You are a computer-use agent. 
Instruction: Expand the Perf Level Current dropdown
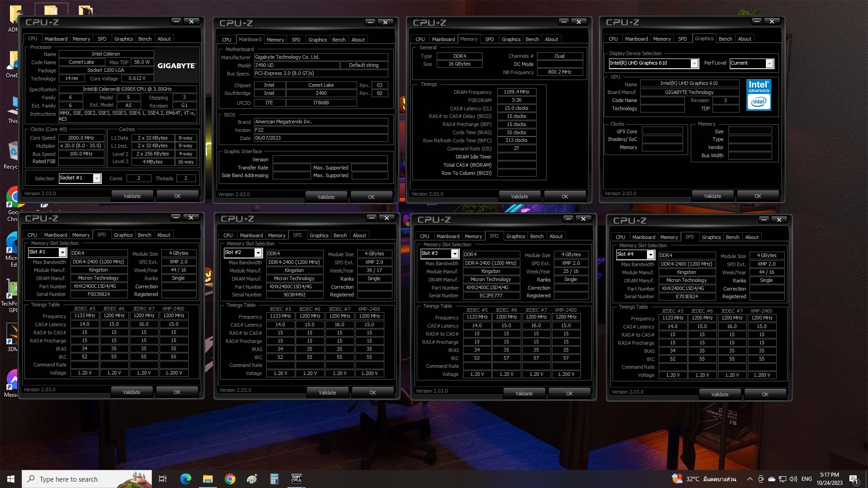(x=769, y=63)
